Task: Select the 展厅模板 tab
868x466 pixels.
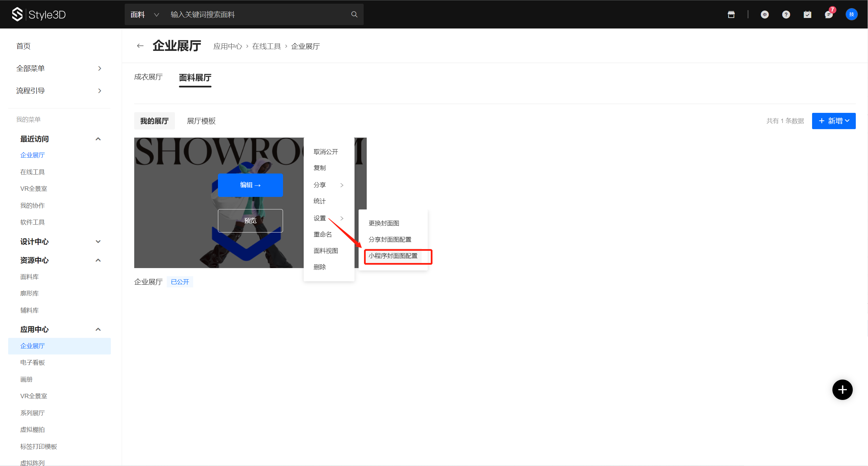Action: pos(201,121)
